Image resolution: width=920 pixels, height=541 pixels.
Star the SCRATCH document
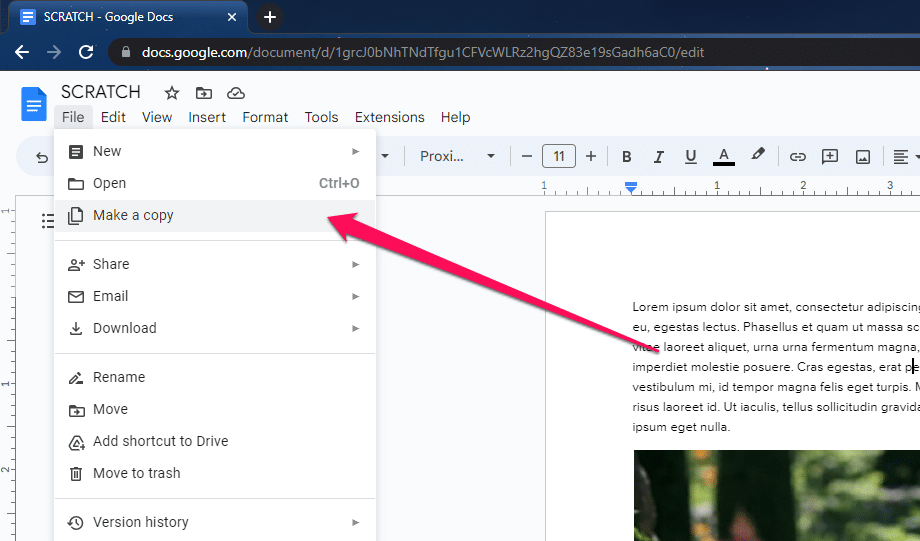[171, 93]
